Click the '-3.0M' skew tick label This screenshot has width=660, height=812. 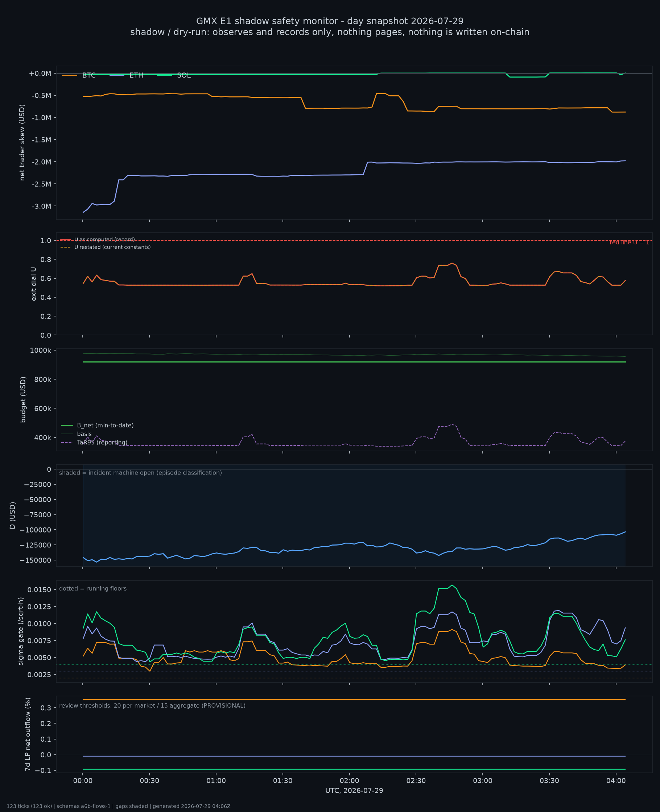[41, 206]
